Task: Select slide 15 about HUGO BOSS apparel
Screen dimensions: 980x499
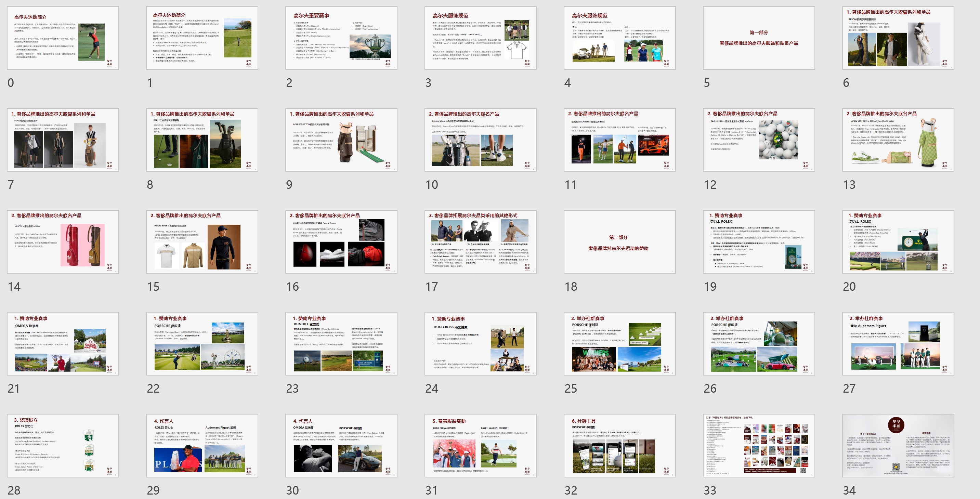Action: tap(202, 241)
